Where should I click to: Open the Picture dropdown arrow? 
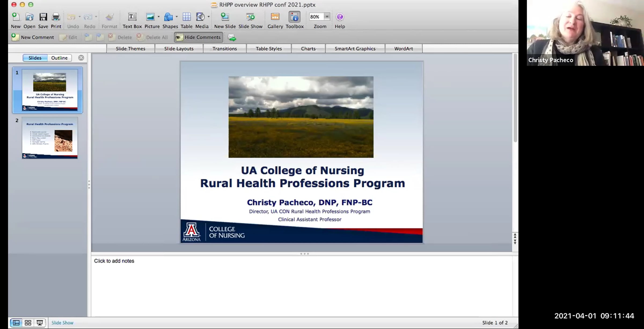pyautogui.click(x=159, y=17)
